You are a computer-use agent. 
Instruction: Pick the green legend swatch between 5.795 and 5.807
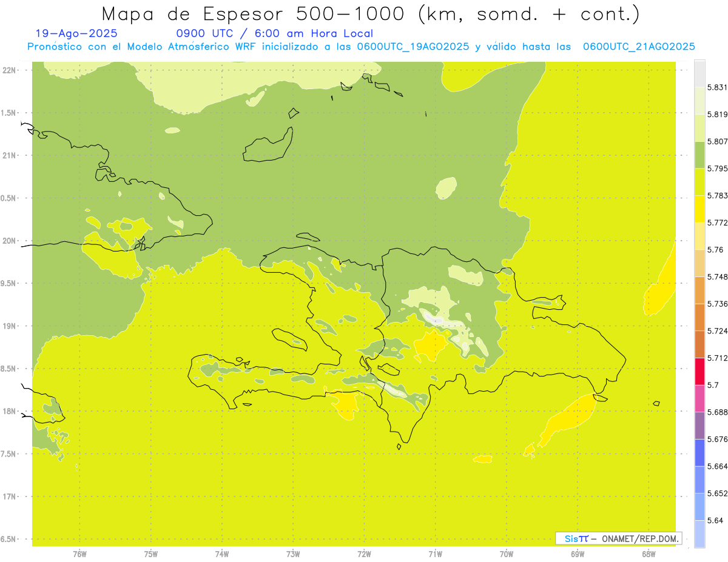point(699,155)
